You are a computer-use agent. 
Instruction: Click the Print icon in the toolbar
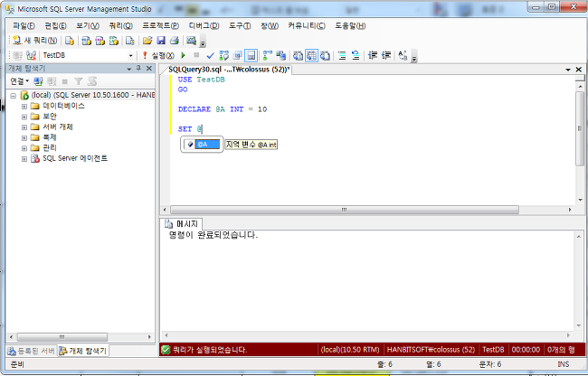tap(175, 41)
